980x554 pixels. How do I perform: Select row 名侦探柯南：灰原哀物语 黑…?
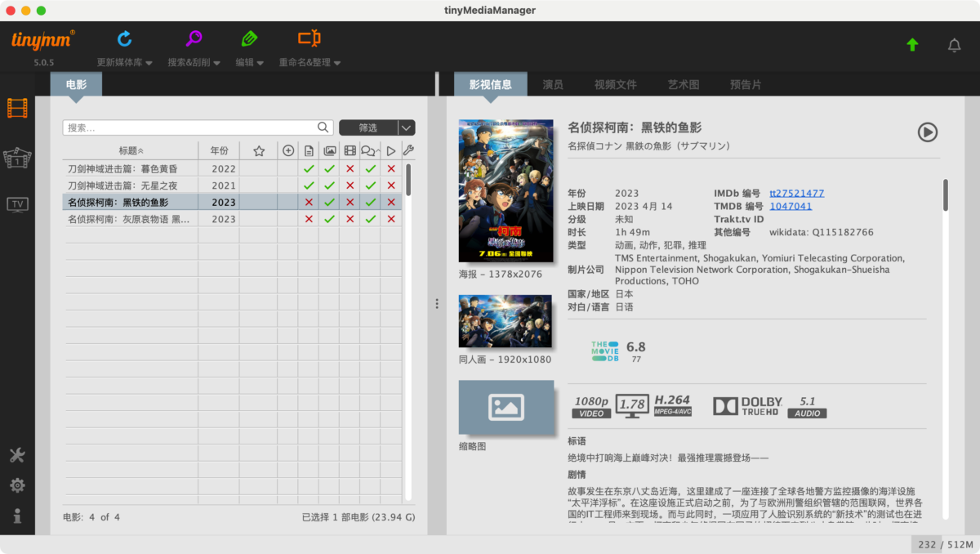tap(232, 219)
